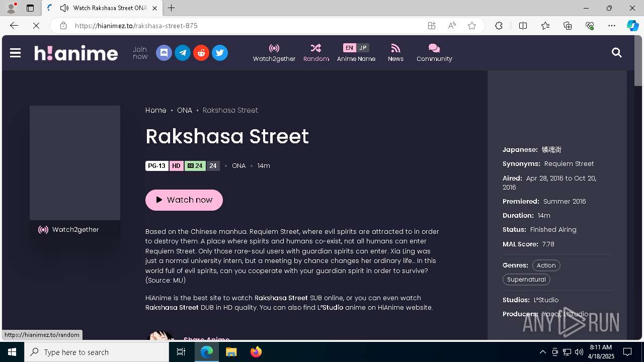This screenshot has width=644, height=362.
Task: Open browser Extensions
Action: coord(499,26)
